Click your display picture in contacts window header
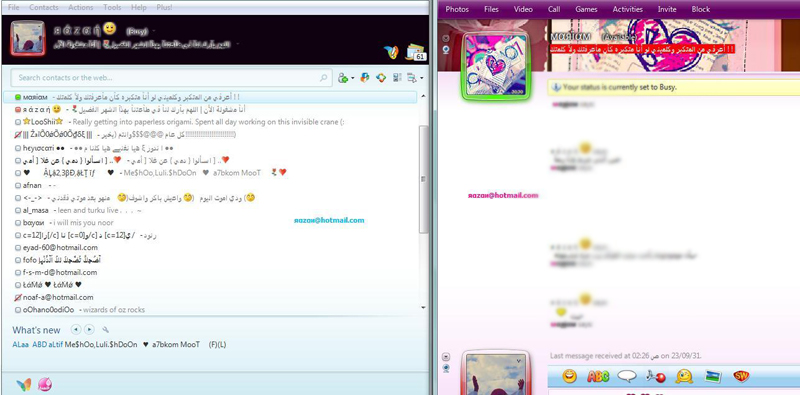 pyautogui.click(x=28, y=38)
